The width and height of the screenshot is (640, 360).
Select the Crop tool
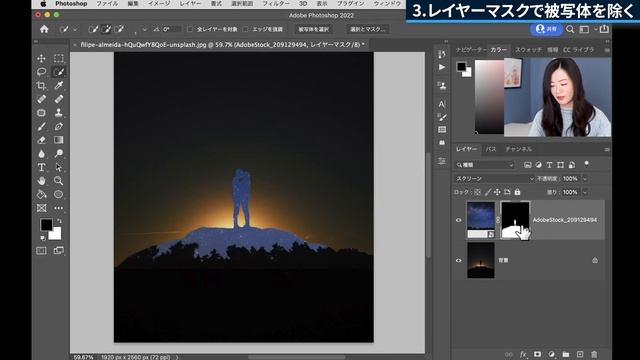click(41, 85)
